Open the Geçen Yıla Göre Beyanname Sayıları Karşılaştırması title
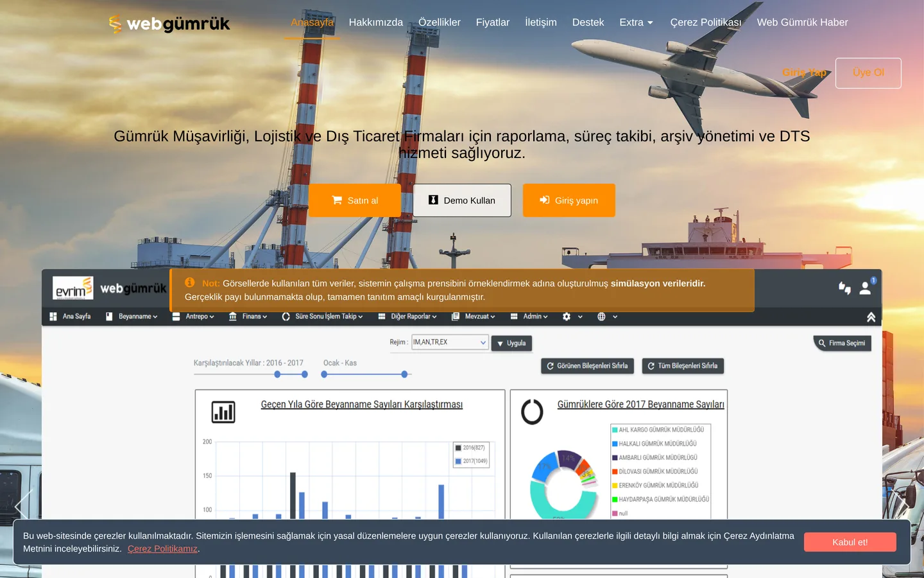The height and width of the screenshot is (578, 924). click(x=362, y=405)
